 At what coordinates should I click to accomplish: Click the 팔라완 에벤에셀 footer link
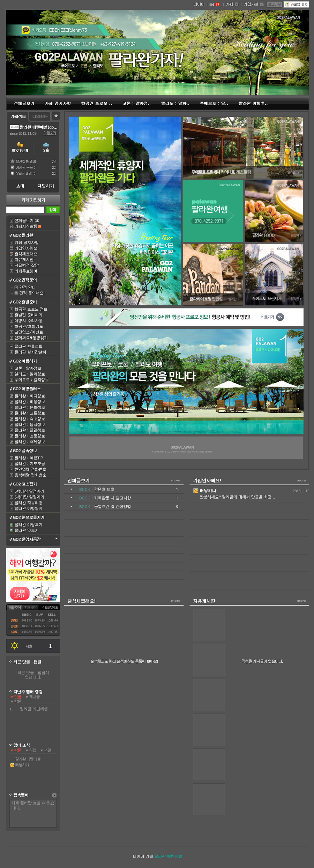[x=168, y=856]
